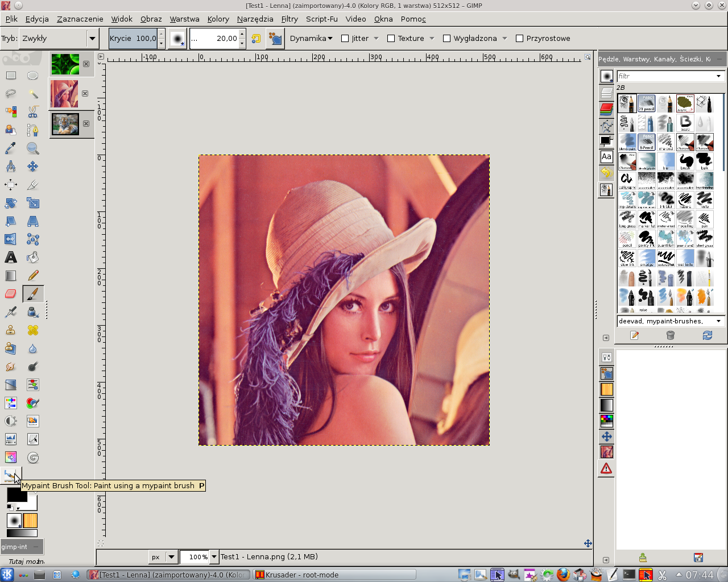
Task: Select the Paths tool
Action: 33,130
